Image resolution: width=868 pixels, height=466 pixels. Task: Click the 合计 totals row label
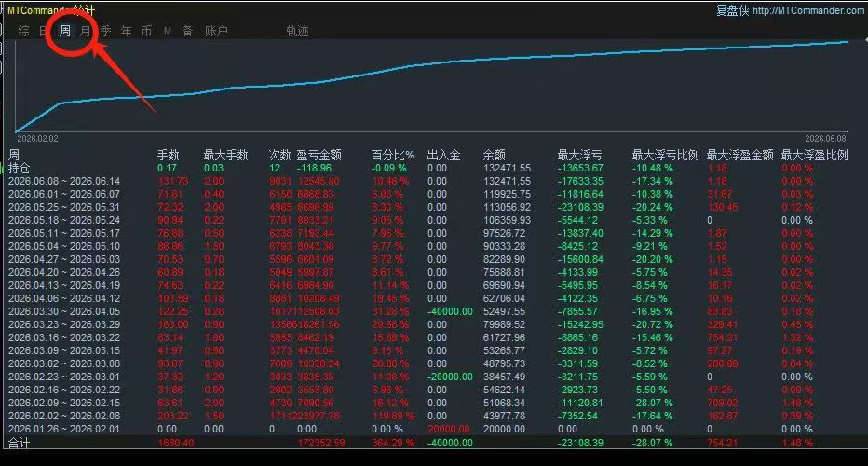click(x=20, y=443)
